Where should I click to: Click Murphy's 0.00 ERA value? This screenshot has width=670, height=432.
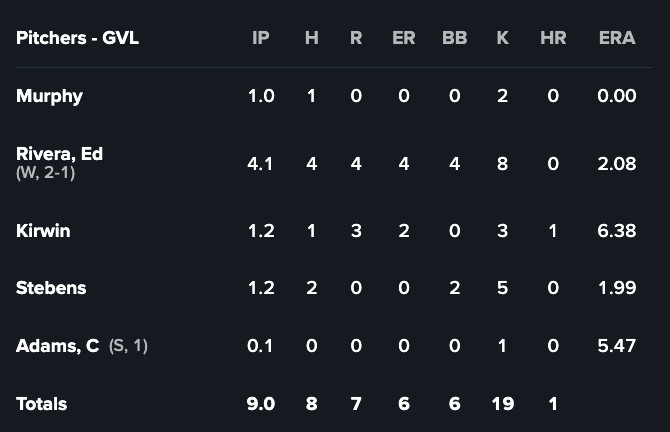point(617,96)
